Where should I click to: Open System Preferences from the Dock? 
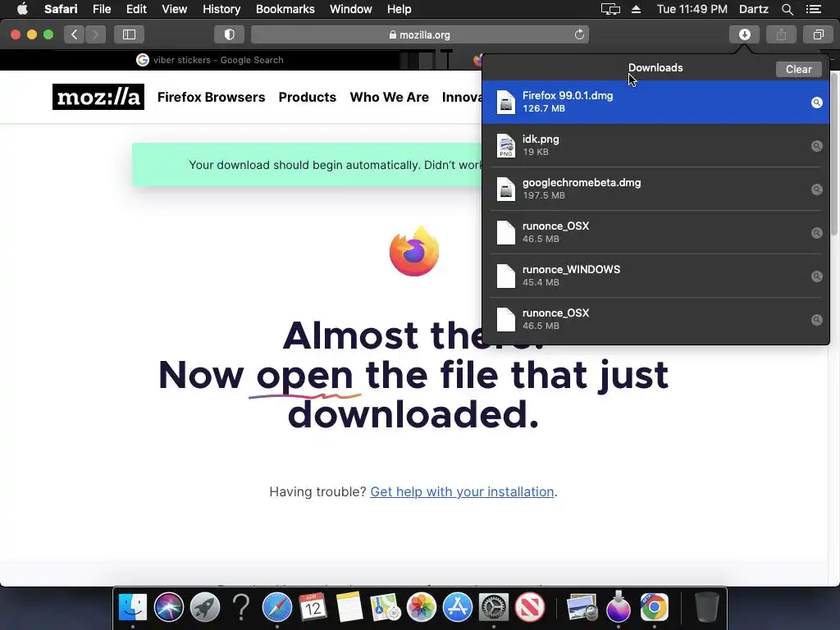(493, 608)
